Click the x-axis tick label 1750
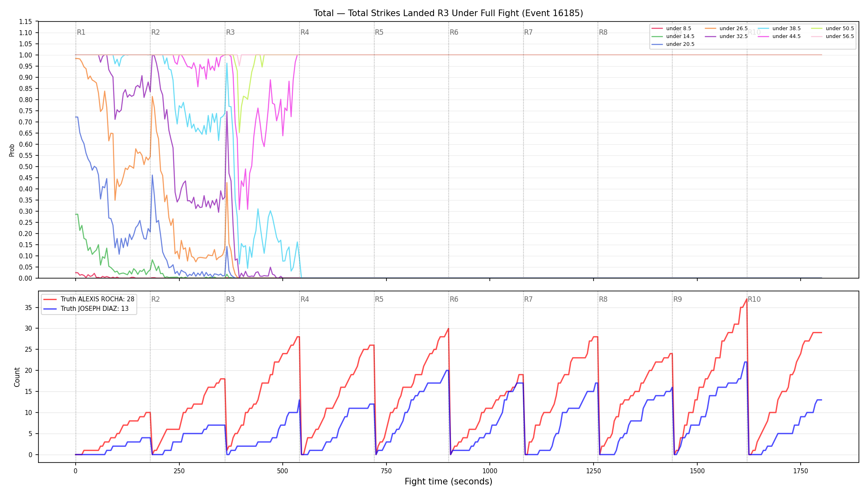This screenshot has height=496, width=868. pyautogui.click(x=801, y=471)
